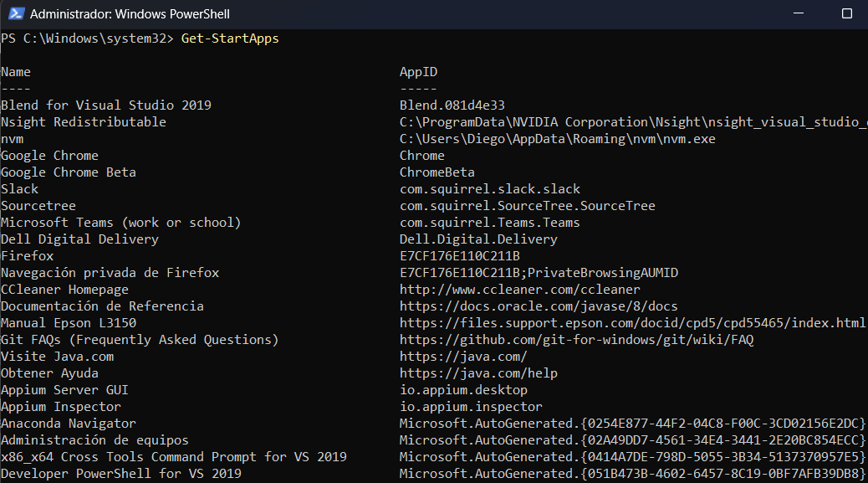Select the AutoGenerated AppID starting with {0414A7DE

point(633,457)
